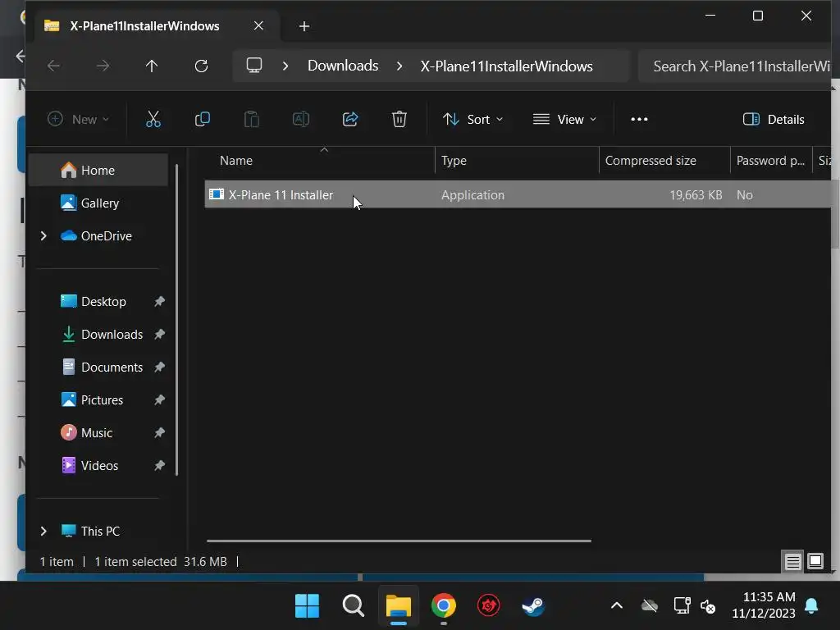Click the This PC monitor icon in address bar
Viewport: 840px width, 630px height.
[254, 66]
